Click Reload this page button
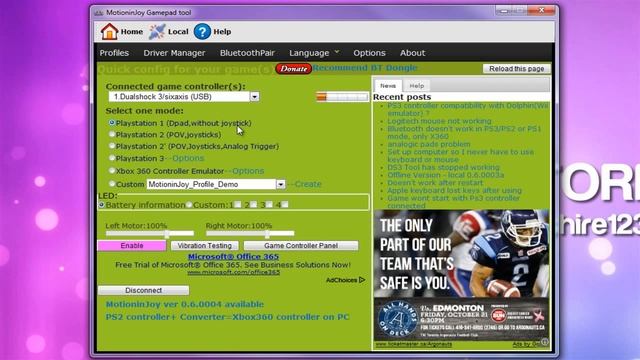 [x=516, y=69]
